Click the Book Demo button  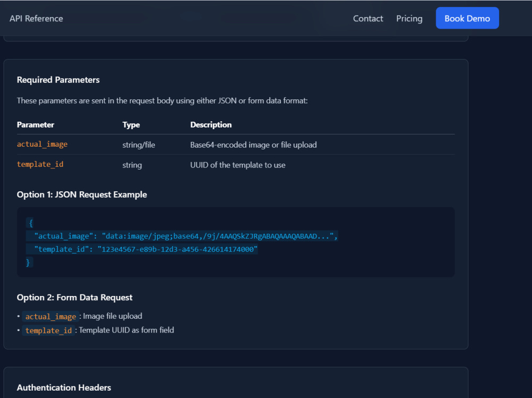[467, 18]
